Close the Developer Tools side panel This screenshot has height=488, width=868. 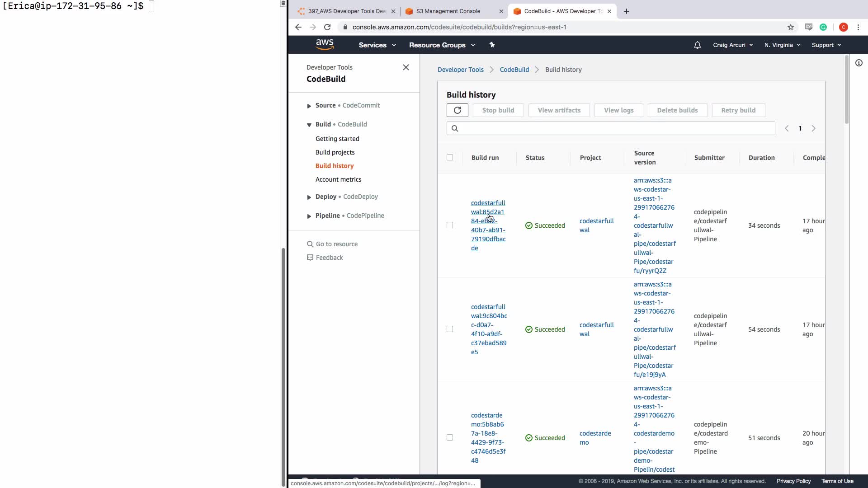(x=406, y=67)
